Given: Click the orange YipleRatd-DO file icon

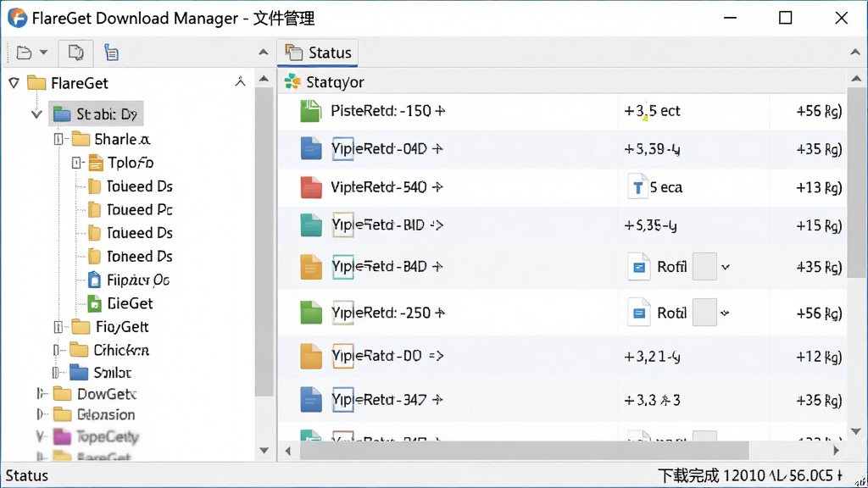Looking at the screenshot, I should coord(310,356).
